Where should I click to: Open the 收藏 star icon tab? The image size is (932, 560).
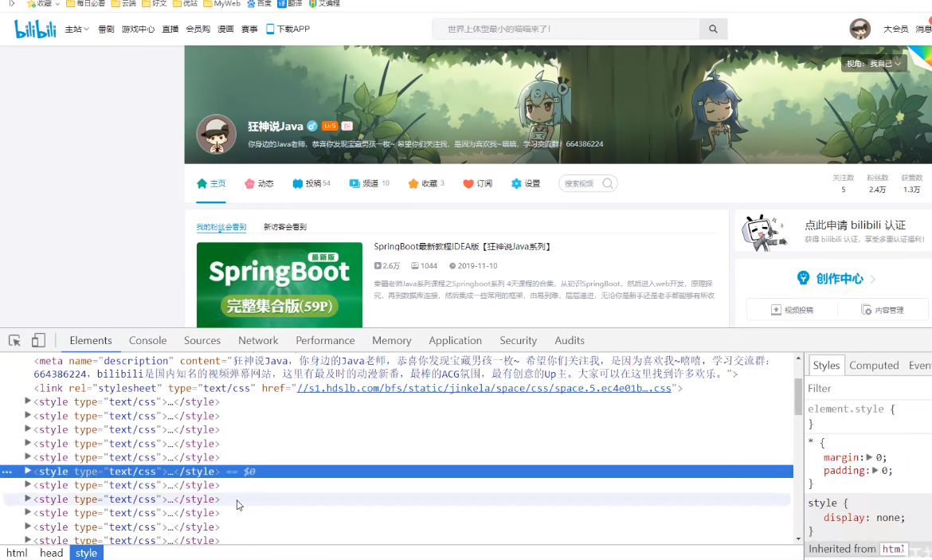click(x=413, y=183)
